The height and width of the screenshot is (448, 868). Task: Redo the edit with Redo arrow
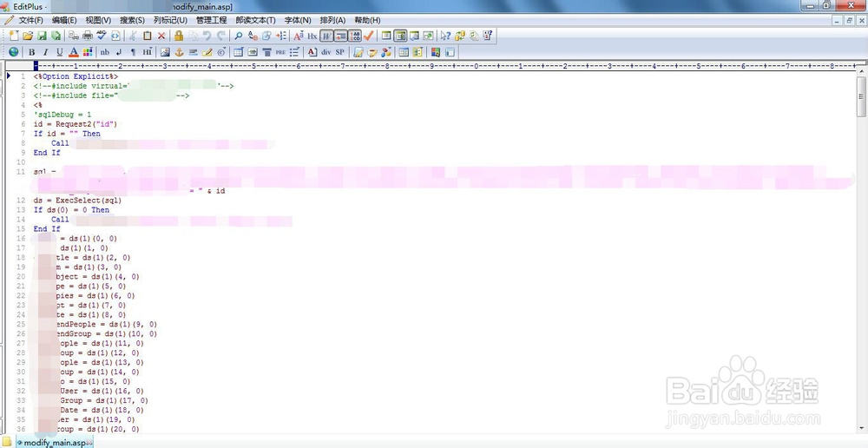(x=220, y=36)
